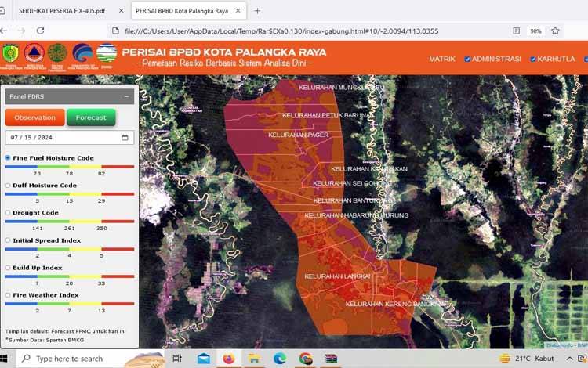588x368 pixels.
Task: Select the Fire Weather Index radio button
Action: (x=8, y=295)
